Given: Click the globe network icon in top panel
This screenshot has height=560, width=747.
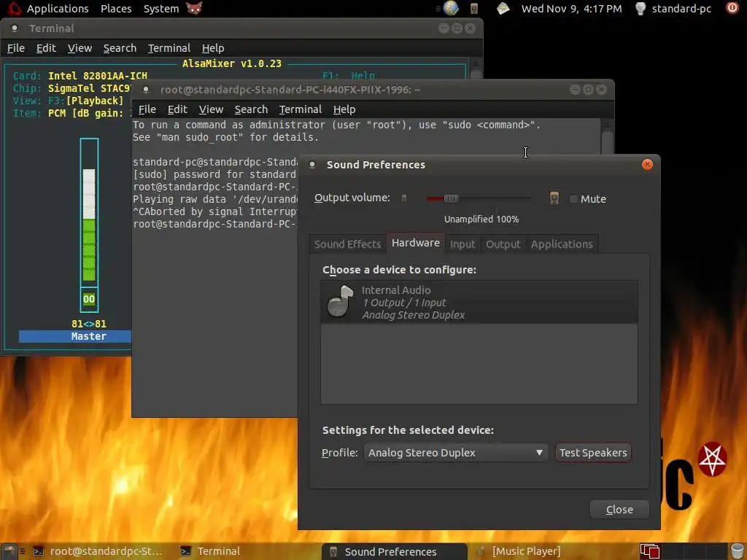Looking at the screenshot, I should (451, 8).
